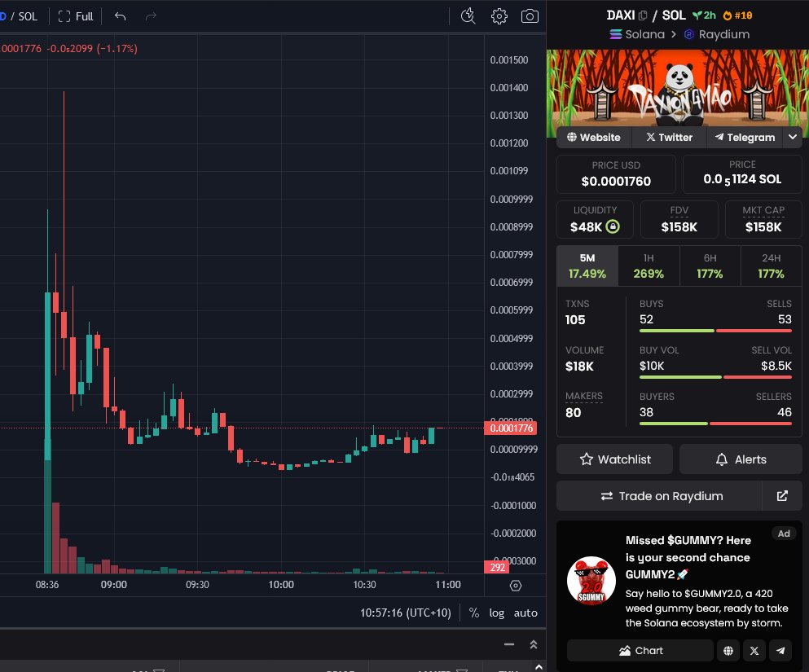Image resolution: width=809 pixels, height=672 pixels.
Task: Open DAXI Twitter link
Action: (x=669, y=137)
